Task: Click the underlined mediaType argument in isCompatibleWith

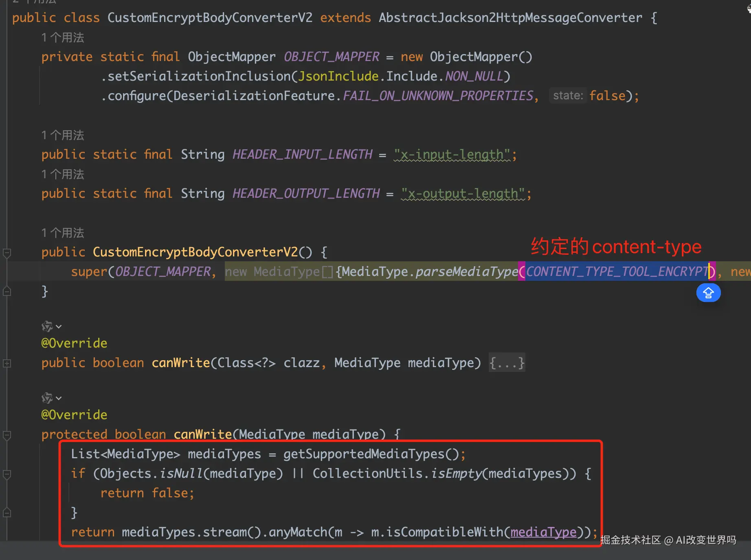Action: click(x=543, y=532)
